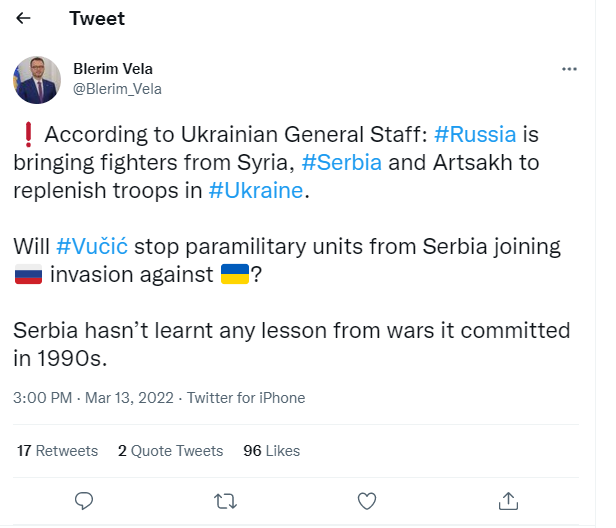Screen dimensions: 616x528
Task: Click the #Serbia hashtag
Action: point(341,162)
